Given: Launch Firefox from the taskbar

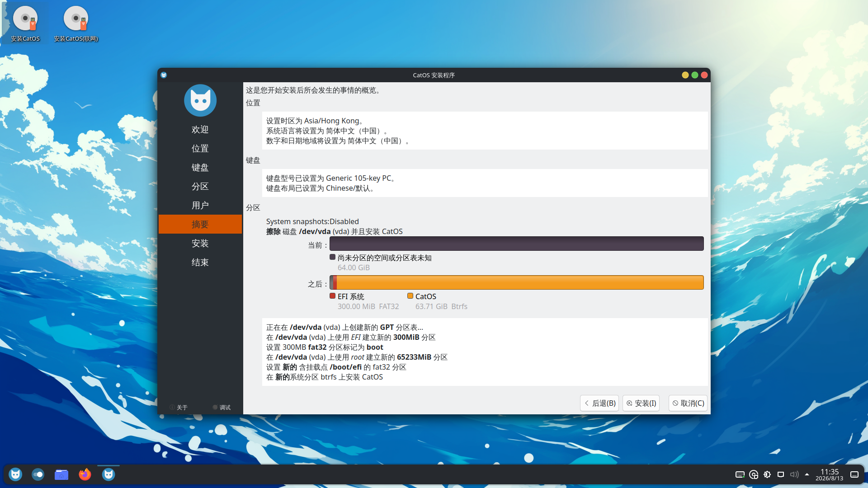Looking at the screenshot, I should (x=85, y=474).
